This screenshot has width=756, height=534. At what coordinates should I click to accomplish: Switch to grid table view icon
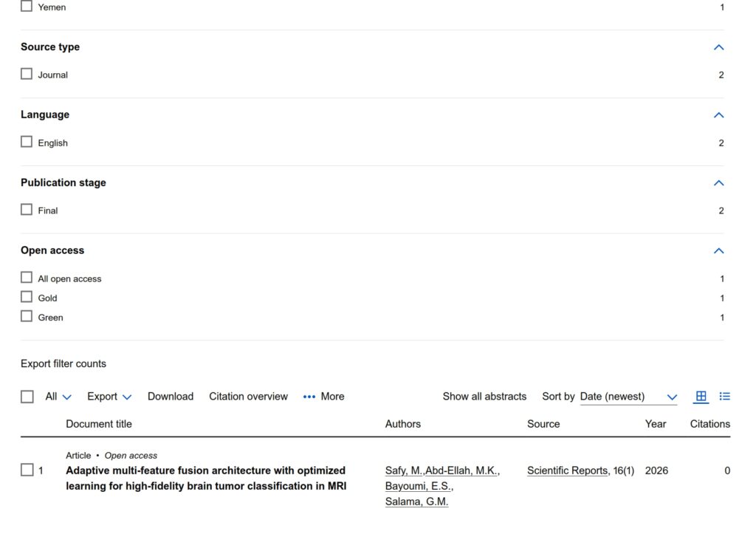click(x=701, y=397)
